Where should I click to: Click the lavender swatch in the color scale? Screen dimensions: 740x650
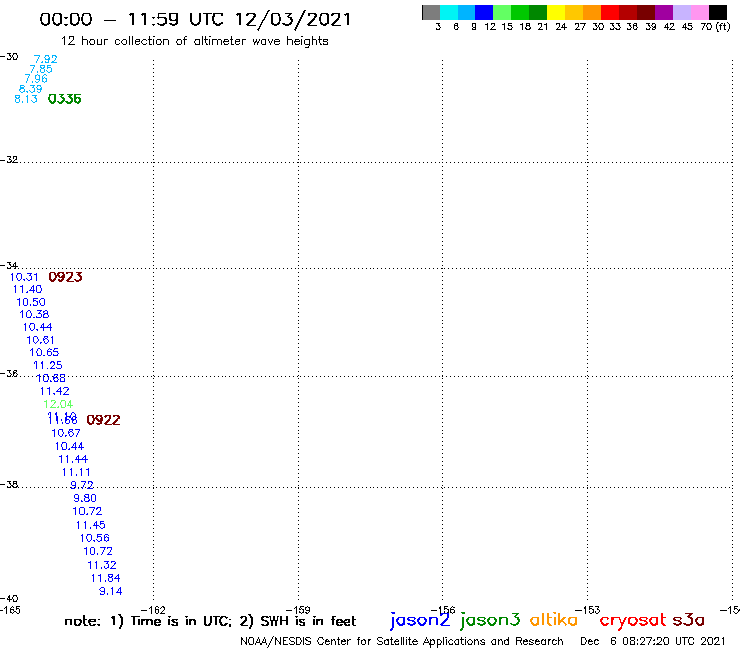pyautogui.click(x=681, y=12)
